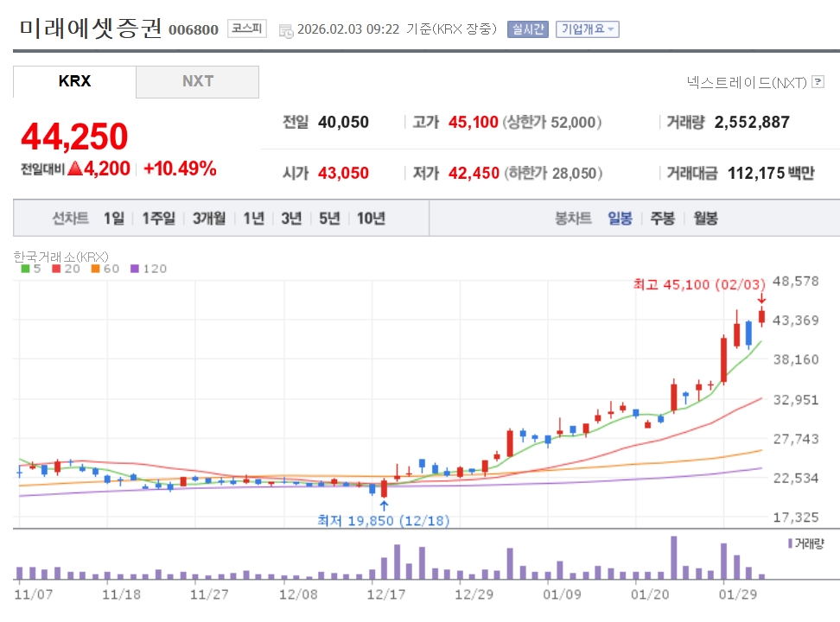Select the KRX tab
The image size is (840, 622).
coord(74,82)
